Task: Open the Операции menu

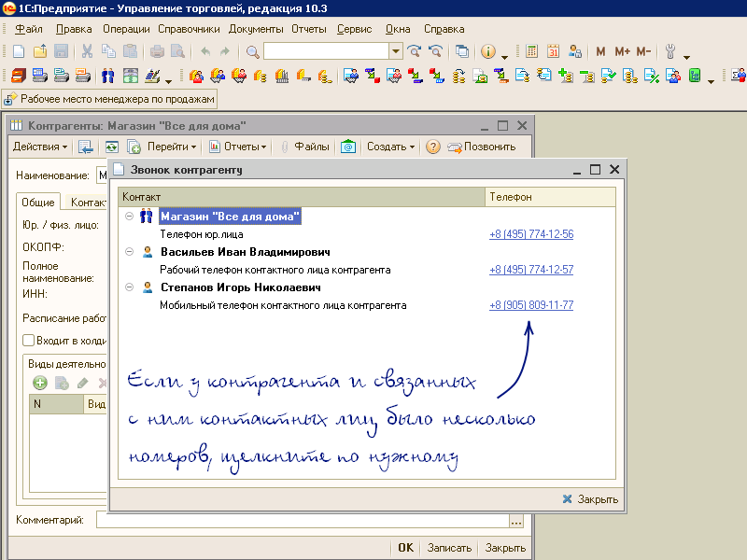Action: (126, 29)
